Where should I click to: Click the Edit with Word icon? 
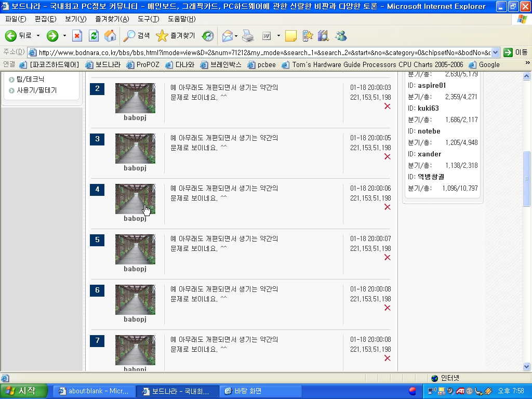point(267,36)
